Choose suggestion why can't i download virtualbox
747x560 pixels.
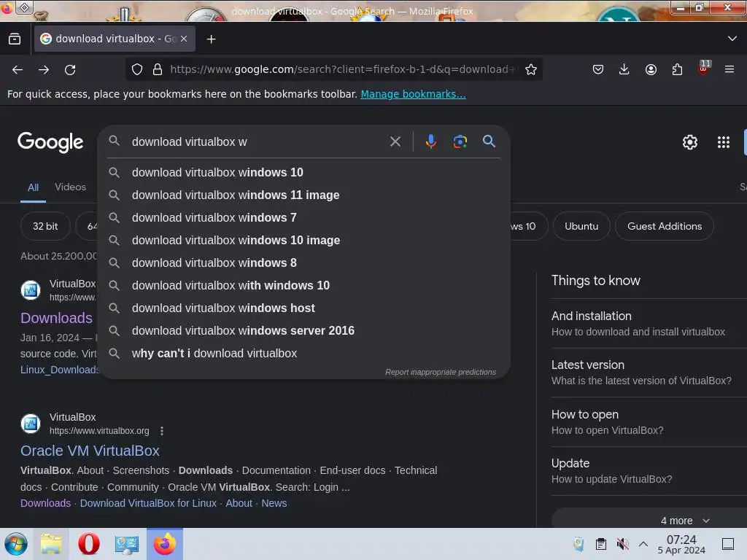click(x=304, y=354)
